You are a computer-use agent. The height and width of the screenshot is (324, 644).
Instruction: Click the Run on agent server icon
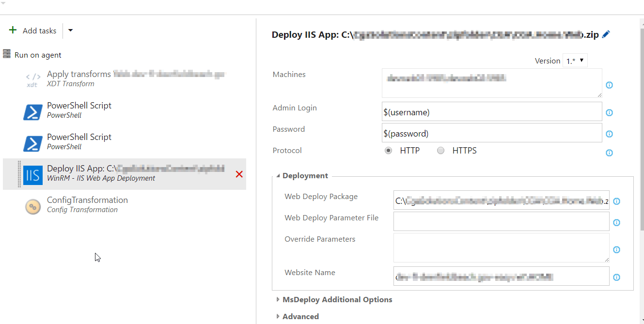coord(7,54)
